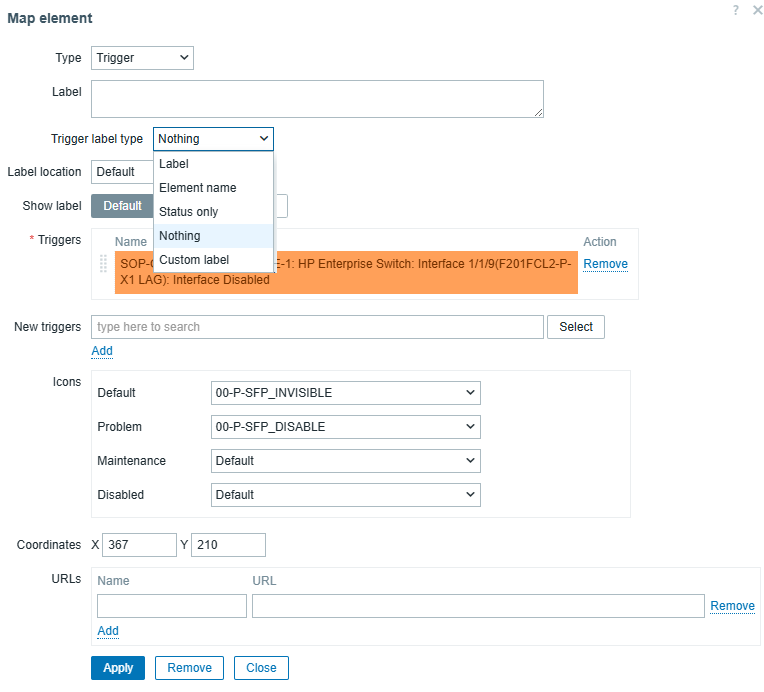Select 'Status only' in the dropdown list
Screen dimensions: 764x692
coord(189,212)
